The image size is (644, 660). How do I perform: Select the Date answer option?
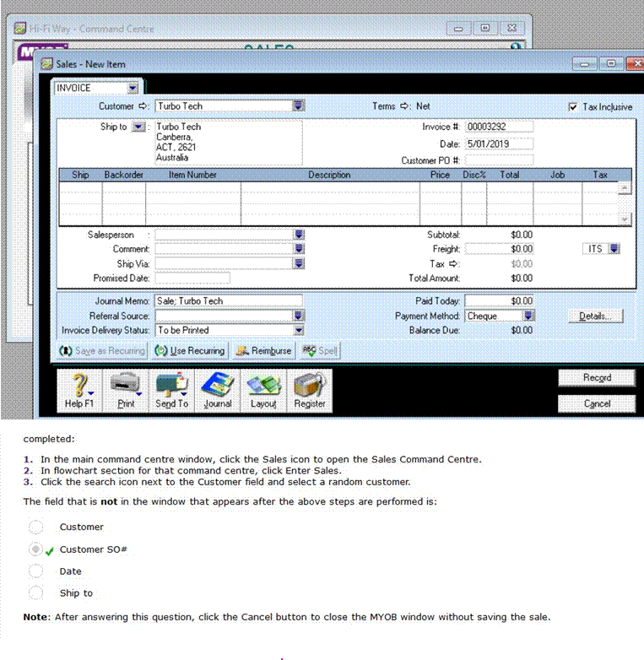(35, 571)
